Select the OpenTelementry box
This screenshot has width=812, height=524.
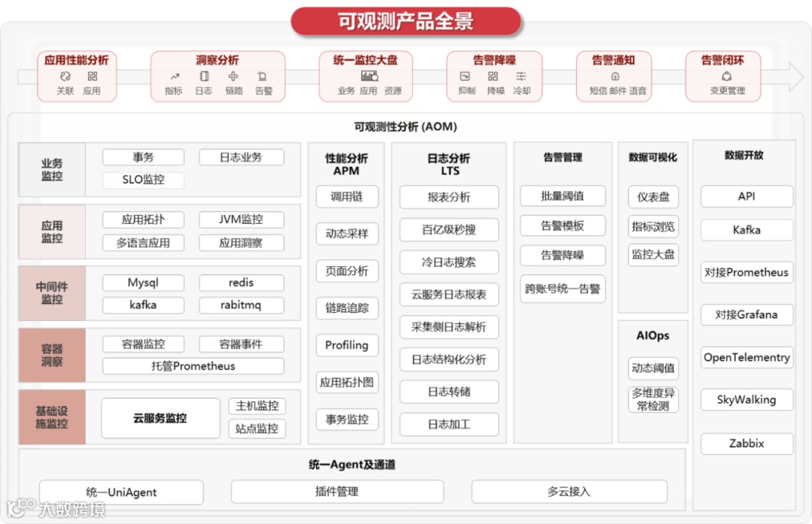tap(747, 357)
